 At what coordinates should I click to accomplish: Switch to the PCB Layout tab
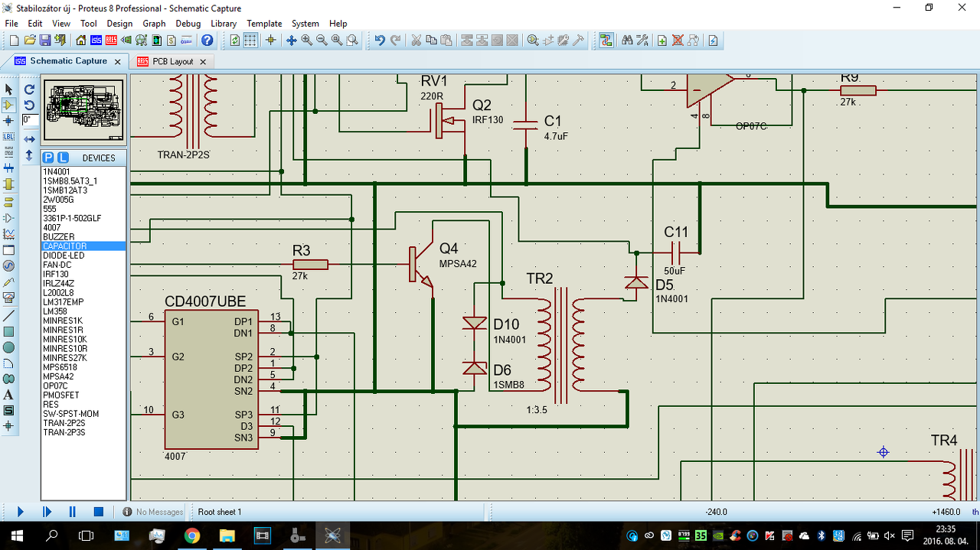coord(172,61)
